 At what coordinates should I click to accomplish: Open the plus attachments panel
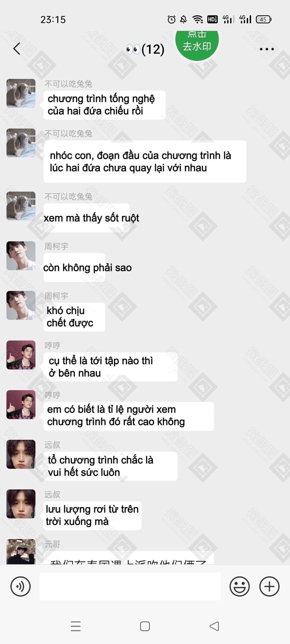pos(269,586)
